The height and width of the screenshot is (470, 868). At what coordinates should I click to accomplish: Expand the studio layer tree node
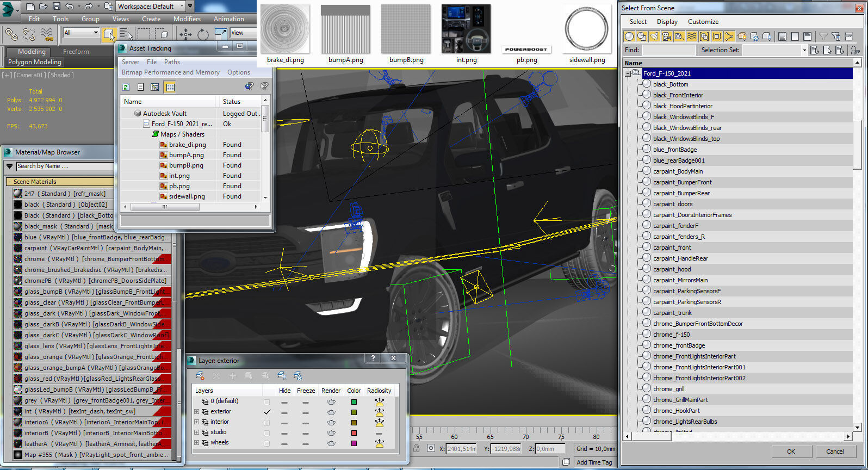(197, 432)
